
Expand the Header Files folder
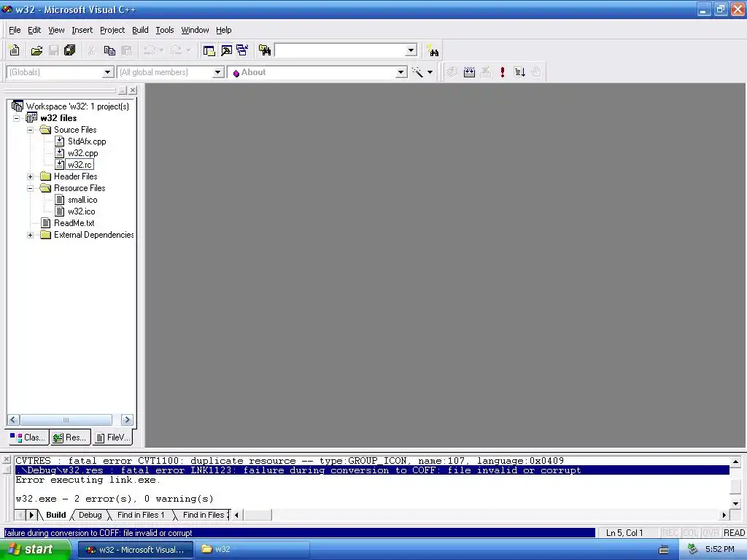pos(31,176)
